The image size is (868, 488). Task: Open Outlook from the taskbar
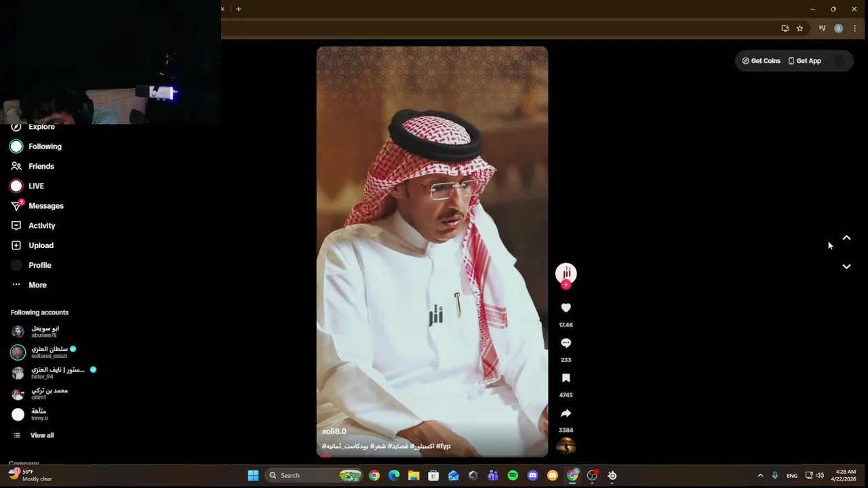click(x=453, y=476)
